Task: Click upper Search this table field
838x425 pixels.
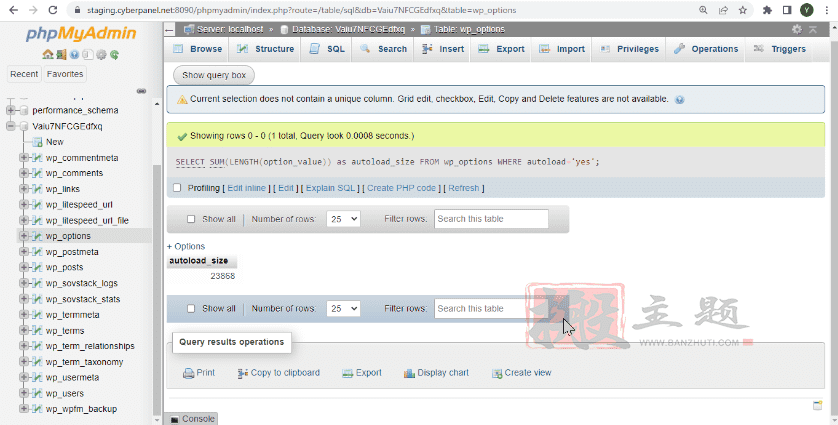Action: pyautogui.click(x=491, y=219)
